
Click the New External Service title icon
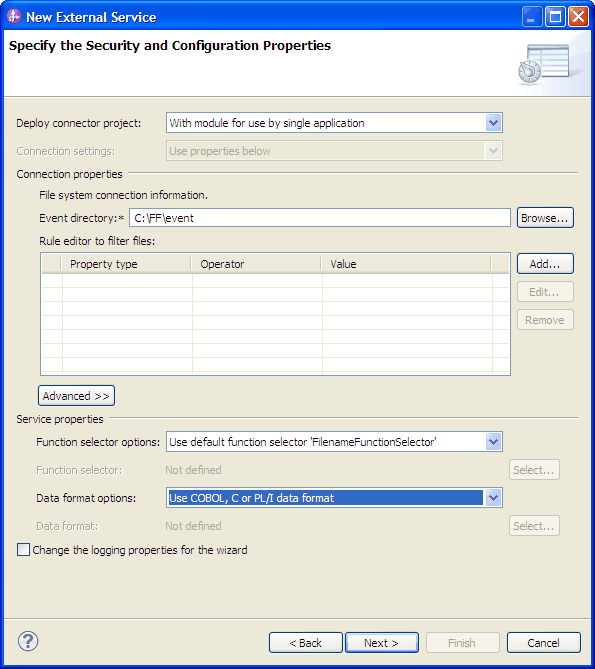tap(14, 16)
